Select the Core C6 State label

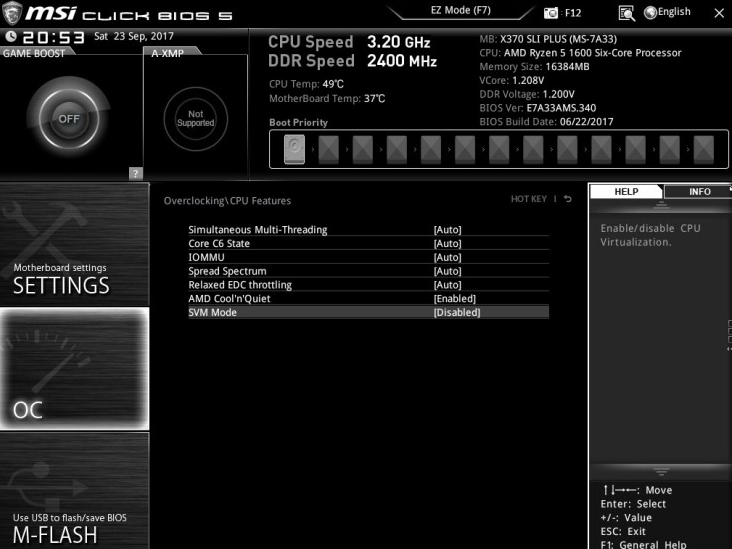point(219,244)
